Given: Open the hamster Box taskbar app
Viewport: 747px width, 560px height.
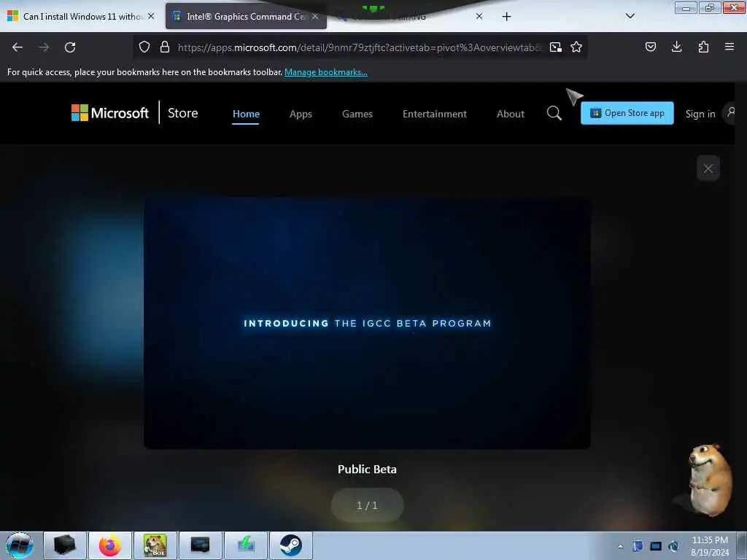Looking at the screenshot, I should tap(155, 545).
